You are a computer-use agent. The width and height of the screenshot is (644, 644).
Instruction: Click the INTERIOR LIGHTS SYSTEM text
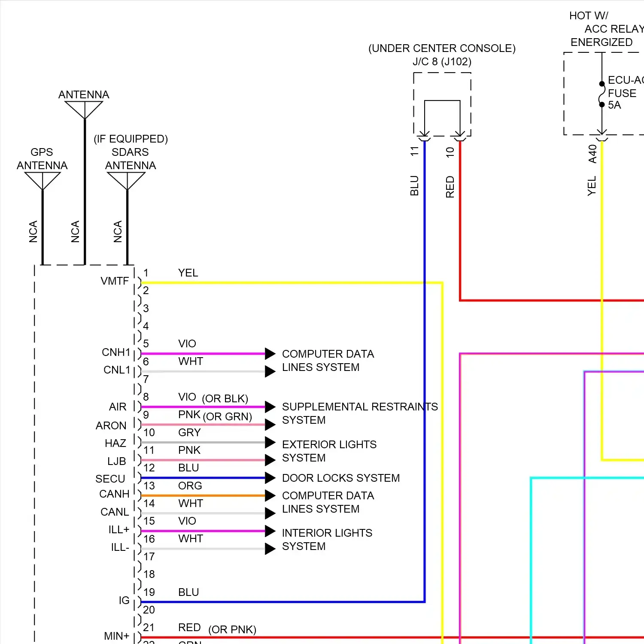327,539
